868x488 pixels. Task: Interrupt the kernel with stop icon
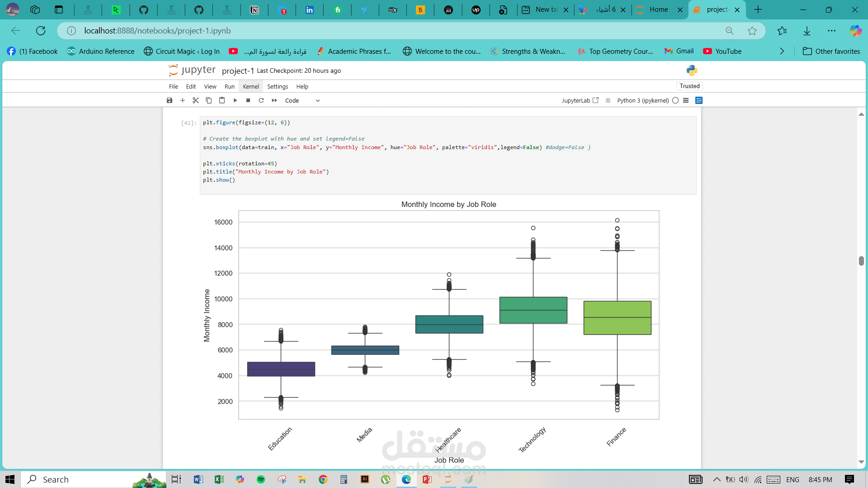point(248,100)
